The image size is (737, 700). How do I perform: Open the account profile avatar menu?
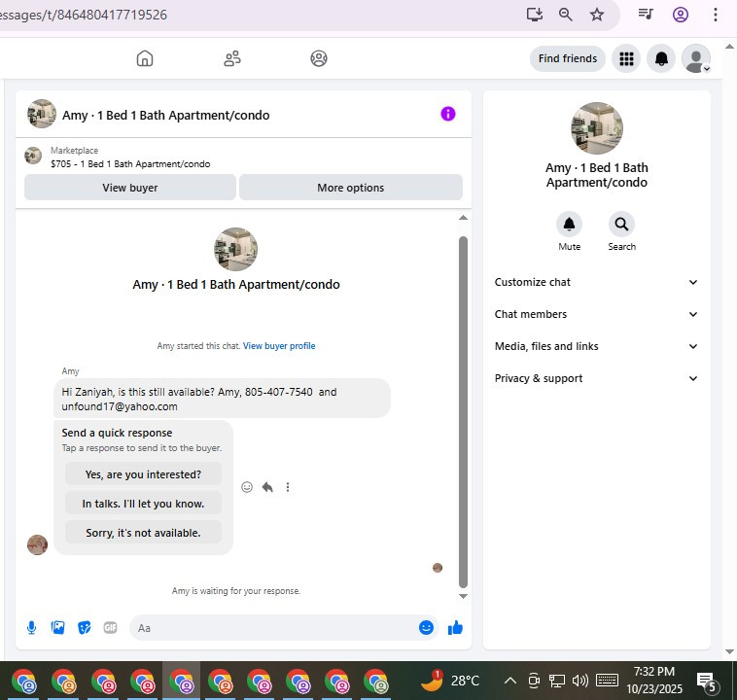[x=696, y=58]
